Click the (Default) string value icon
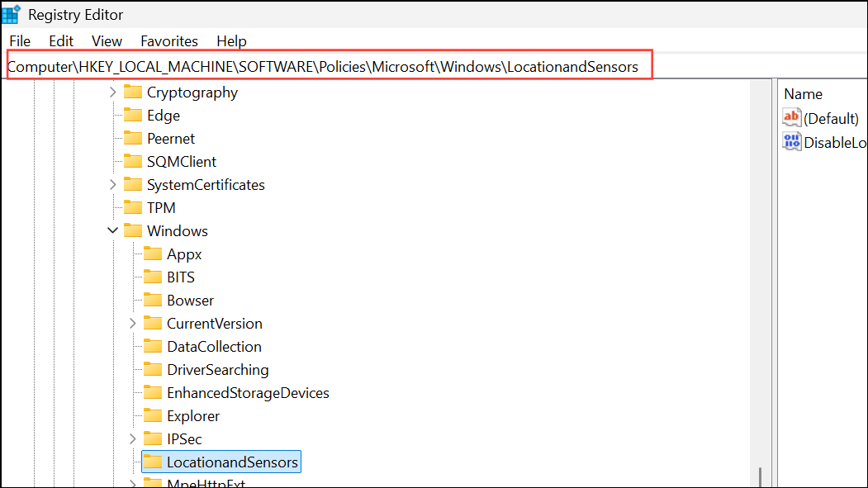868x488 pixels. pos(792,117)
